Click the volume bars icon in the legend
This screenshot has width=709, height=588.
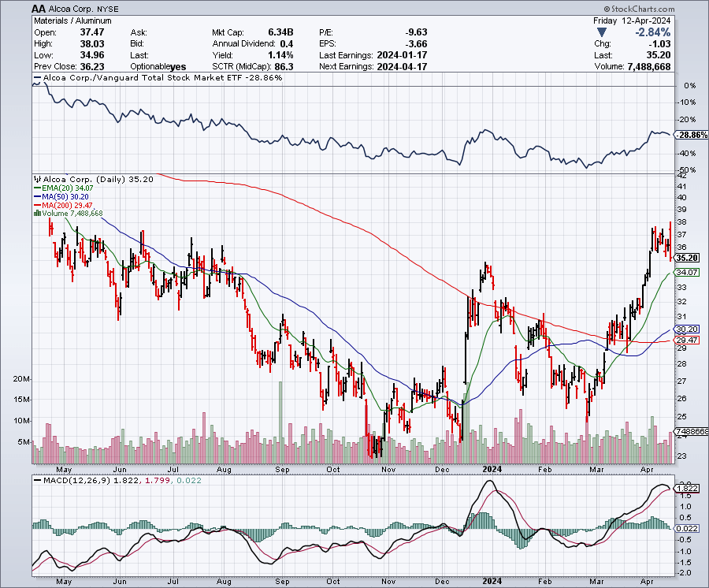[35, 213]
